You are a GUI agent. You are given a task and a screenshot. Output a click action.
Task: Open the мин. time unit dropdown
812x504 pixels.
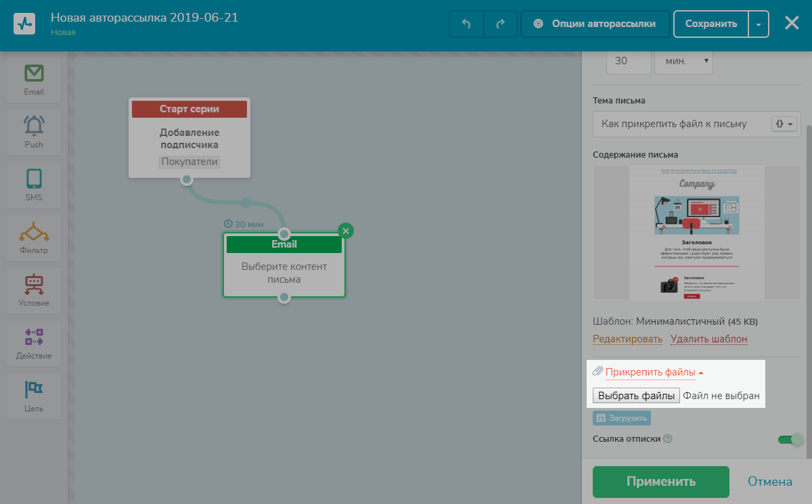684,61
